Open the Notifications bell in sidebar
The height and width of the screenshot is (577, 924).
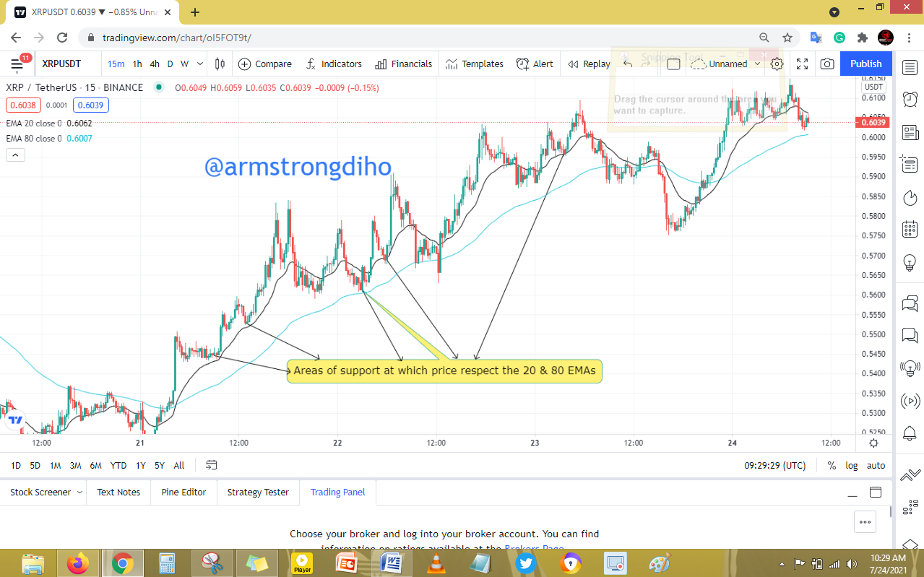tap(910, 434)
